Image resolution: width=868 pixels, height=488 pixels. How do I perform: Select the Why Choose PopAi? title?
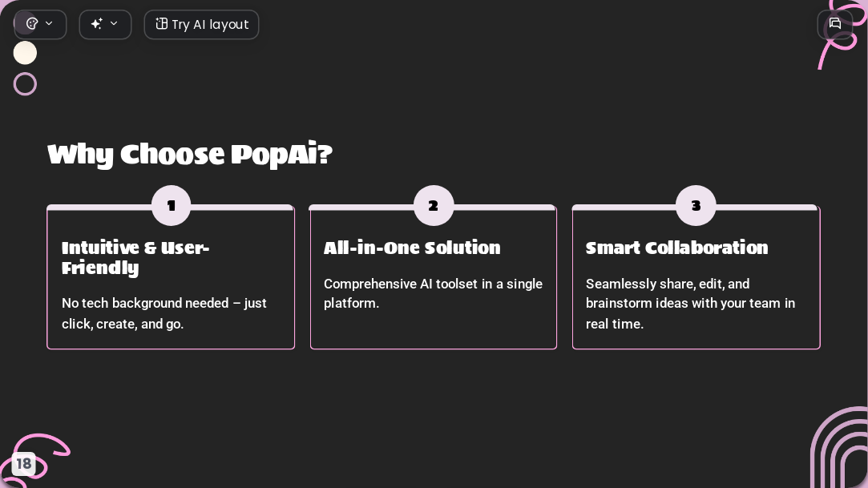point(190,155)
